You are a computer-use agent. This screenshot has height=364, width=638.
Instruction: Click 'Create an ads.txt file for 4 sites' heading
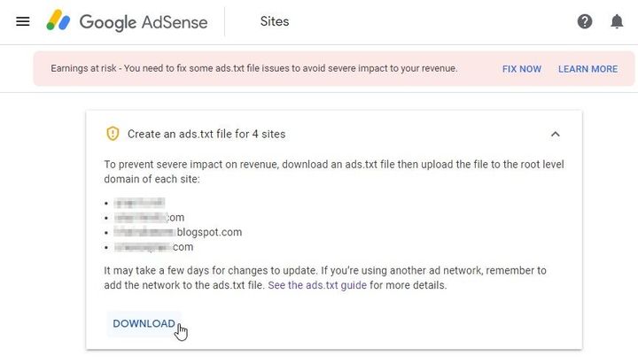coord(206,134)
